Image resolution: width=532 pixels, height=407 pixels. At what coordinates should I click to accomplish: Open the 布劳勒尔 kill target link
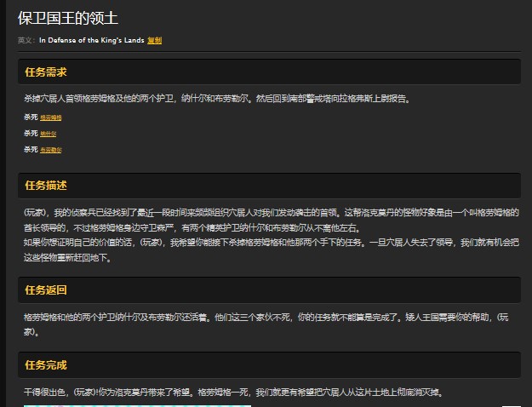(50, 150)
